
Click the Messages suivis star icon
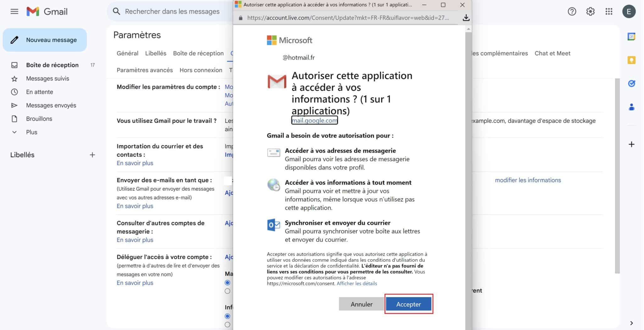pos(14,79)
